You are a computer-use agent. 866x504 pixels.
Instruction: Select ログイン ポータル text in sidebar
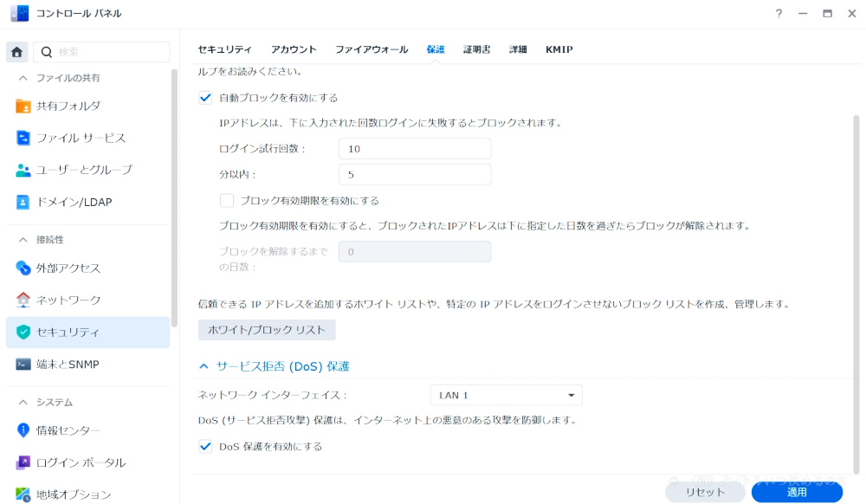(x=81, y=462)
